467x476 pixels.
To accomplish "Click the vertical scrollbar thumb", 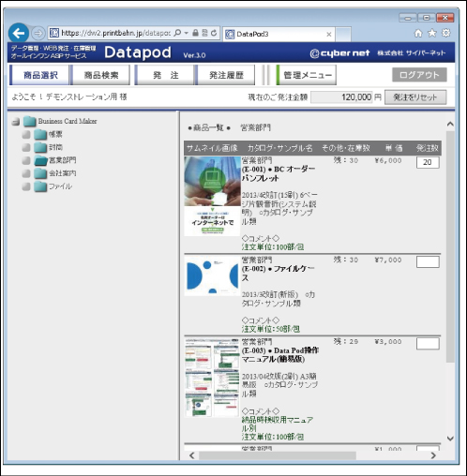I will tap(450, 246).
